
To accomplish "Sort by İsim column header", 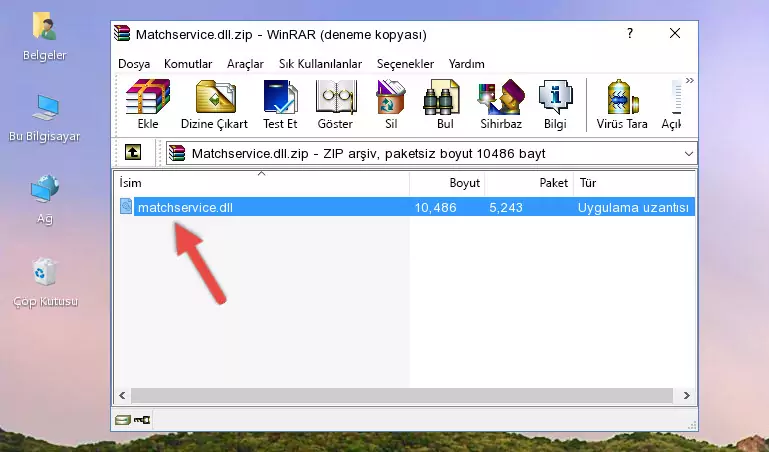I will (262, 182).
